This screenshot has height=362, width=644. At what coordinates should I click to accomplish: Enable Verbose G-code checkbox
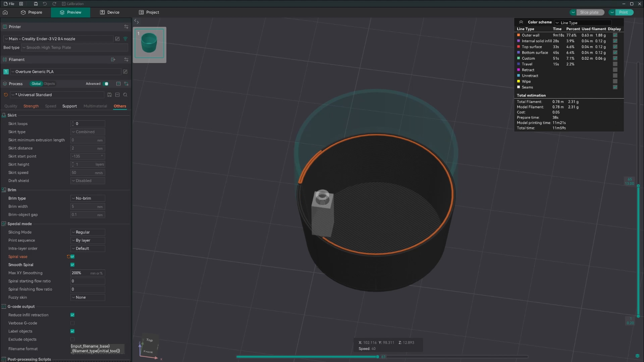coord(72,323)
